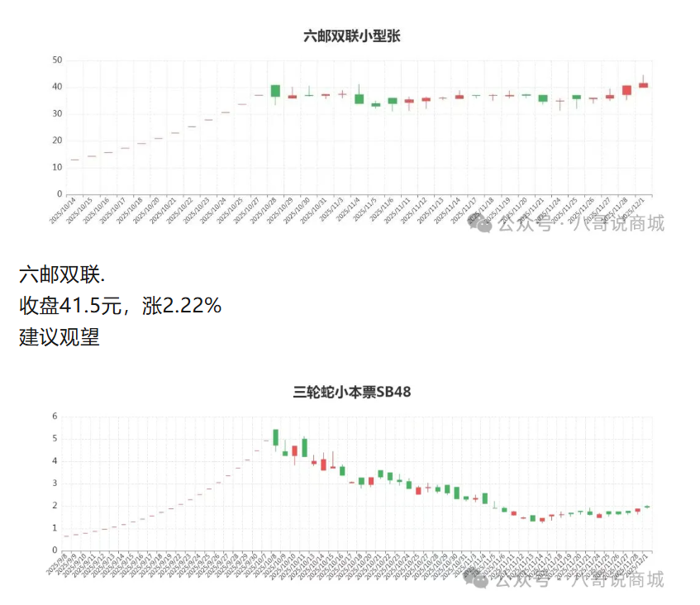Viewport: 700px width, 605px height.
Task: Click the tall green candlestick on 2025/10/28
Action: tap(275, 91)
